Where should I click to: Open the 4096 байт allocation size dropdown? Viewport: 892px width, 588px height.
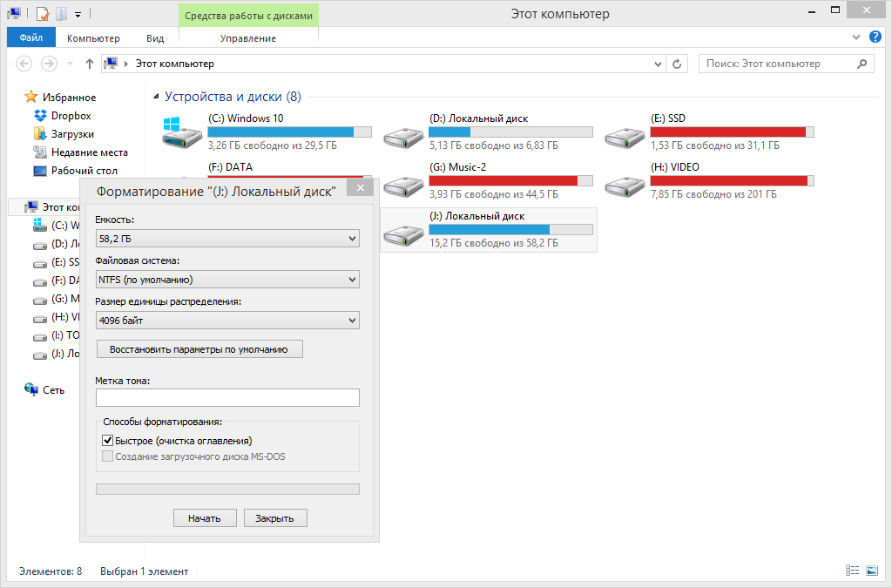[x=227, y=321]
